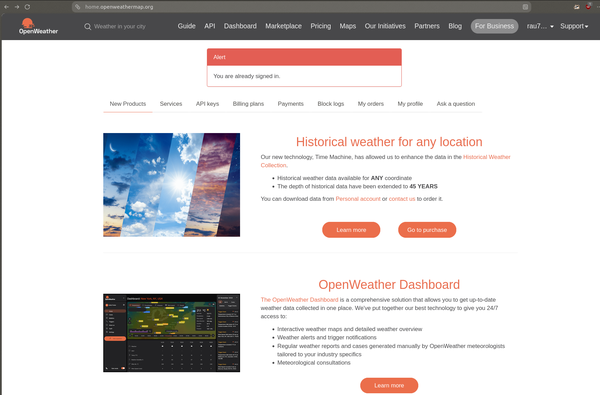The height and width of the screenshot is (395, 600).
Task: Click the OpenWeather Dashboard heading
Action: 389,285
